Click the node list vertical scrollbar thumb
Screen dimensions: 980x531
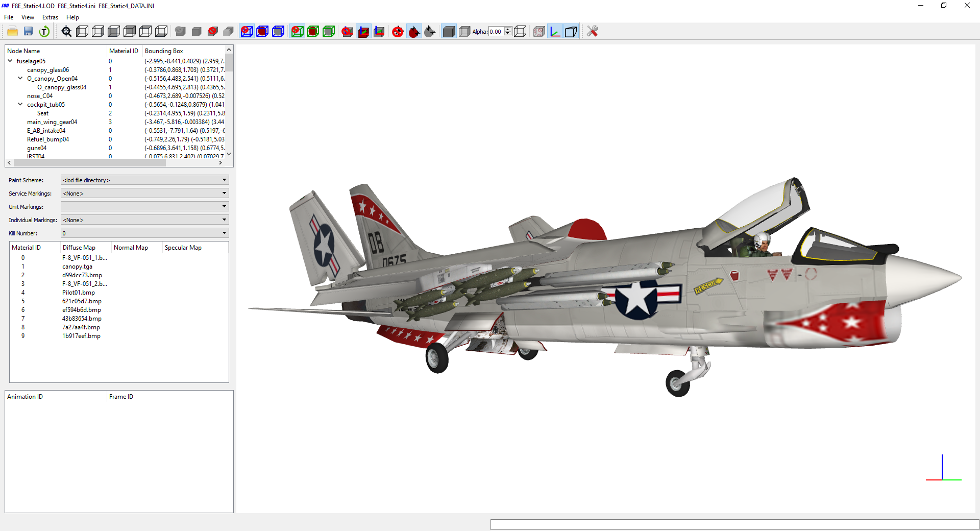[229, 62]
